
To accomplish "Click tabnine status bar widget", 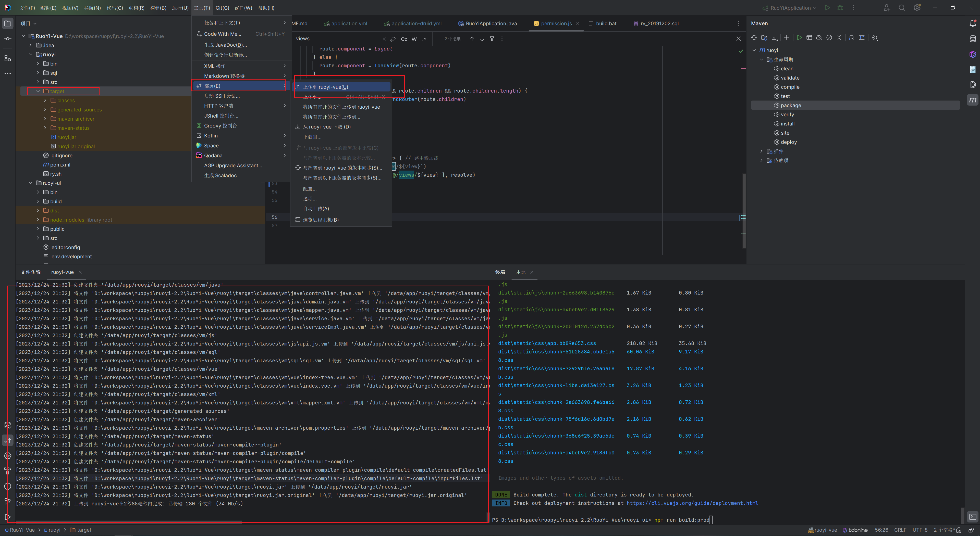I will point(855,530).
